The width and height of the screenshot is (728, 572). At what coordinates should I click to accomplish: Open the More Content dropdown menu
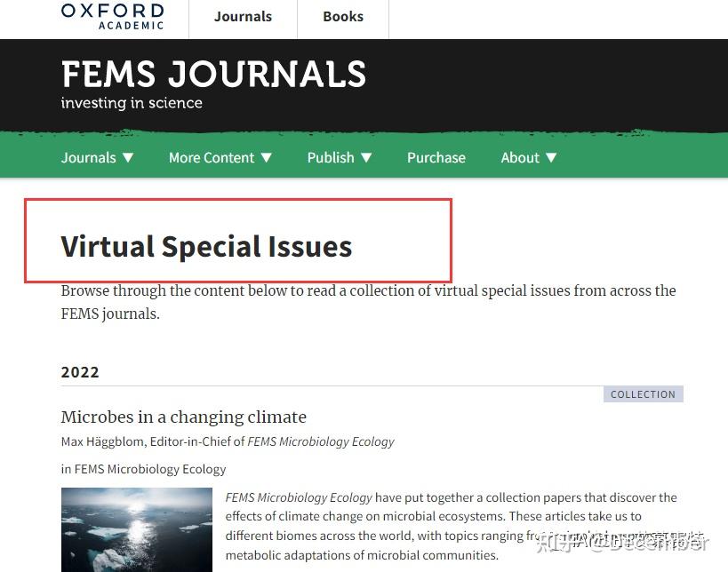coord(212,157)
